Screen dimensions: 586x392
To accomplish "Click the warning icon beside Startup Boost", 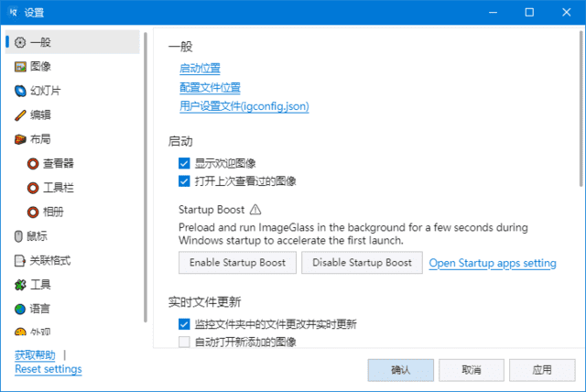I will [x=255, y=209].
